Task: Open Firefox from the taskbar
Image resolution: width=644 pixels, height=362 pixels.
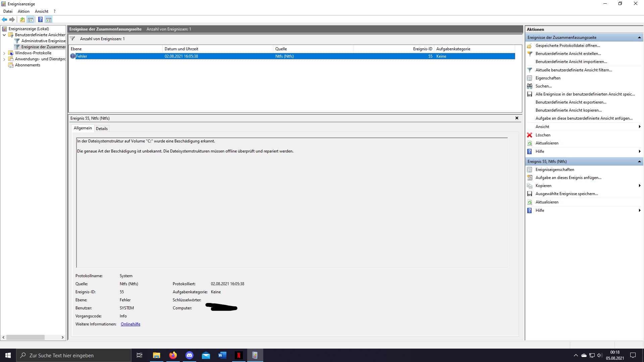Action: pyautogui.click(x=173, y=355)
